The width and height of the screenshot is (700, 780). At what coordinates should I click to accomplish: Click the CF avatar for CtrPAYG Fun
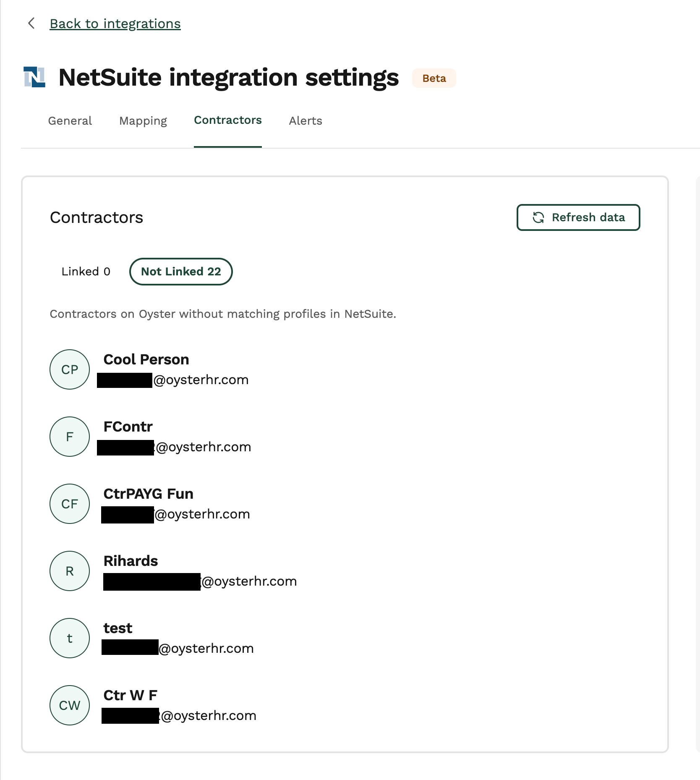pyautogui.click(x=70, y=504)
